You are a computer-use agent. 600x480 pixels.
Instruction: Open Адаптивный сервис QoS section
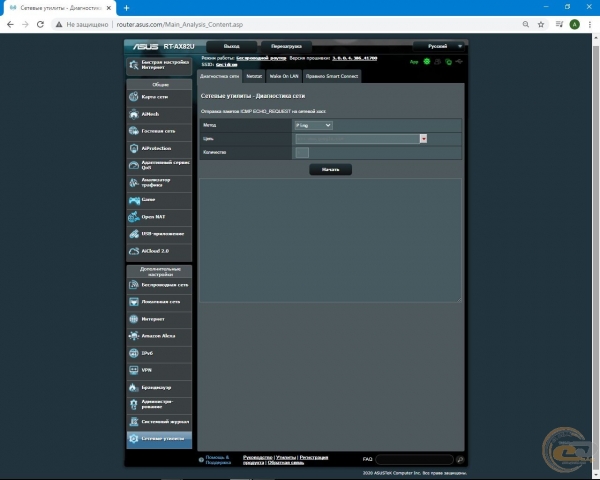coord(159,165)
